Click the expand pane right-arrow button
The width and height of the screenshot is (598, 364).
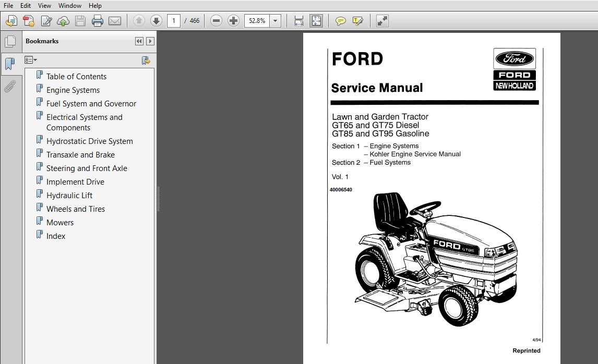click(150, 41)
